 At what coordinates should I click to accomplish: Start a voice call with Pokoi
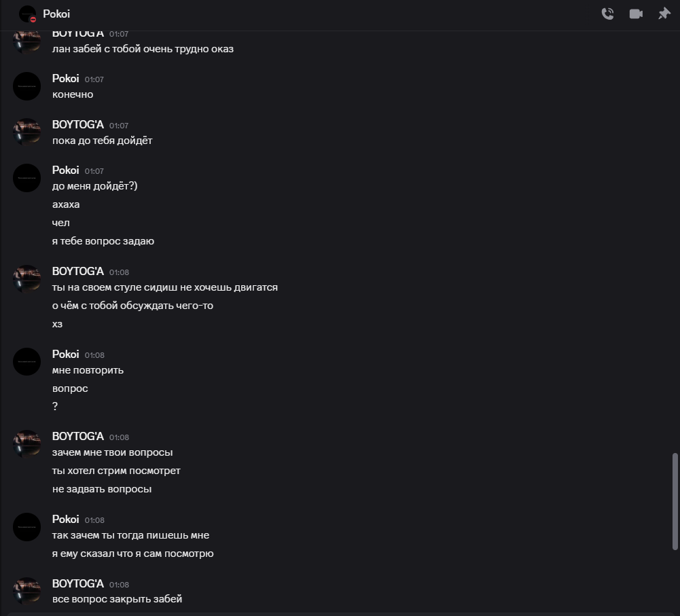click(607, 14)
